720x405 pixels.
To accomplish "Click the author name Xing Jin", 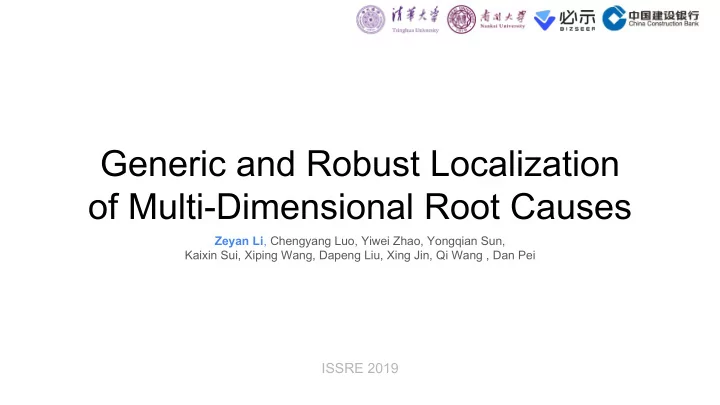I will [408, 256].
